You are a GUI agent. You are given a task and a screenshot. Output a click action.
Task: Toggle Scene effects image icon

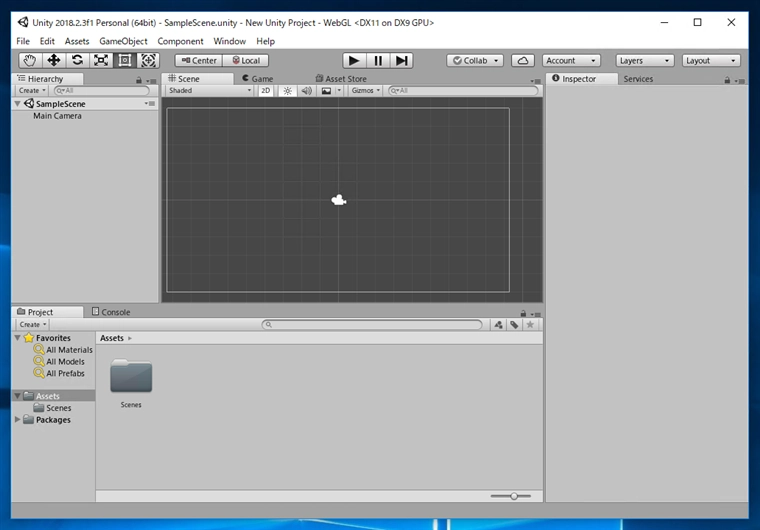click(x=327, y=91)
